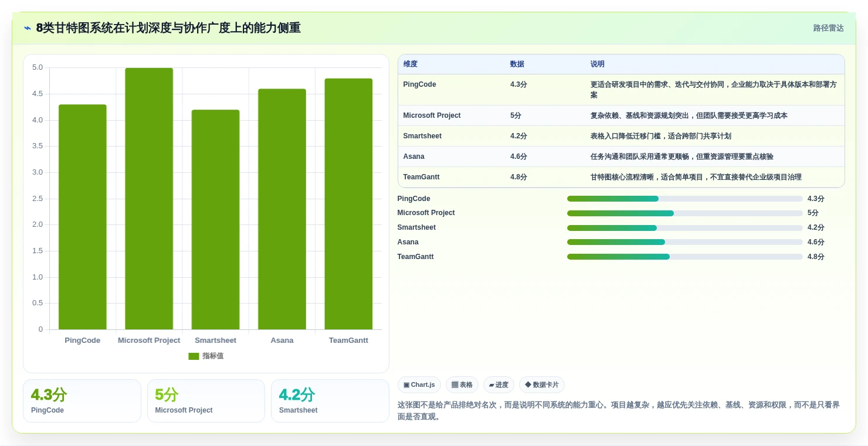868x446 pixels.
Task: Select the PingCode bar in the chart
Action: point(83,217)
